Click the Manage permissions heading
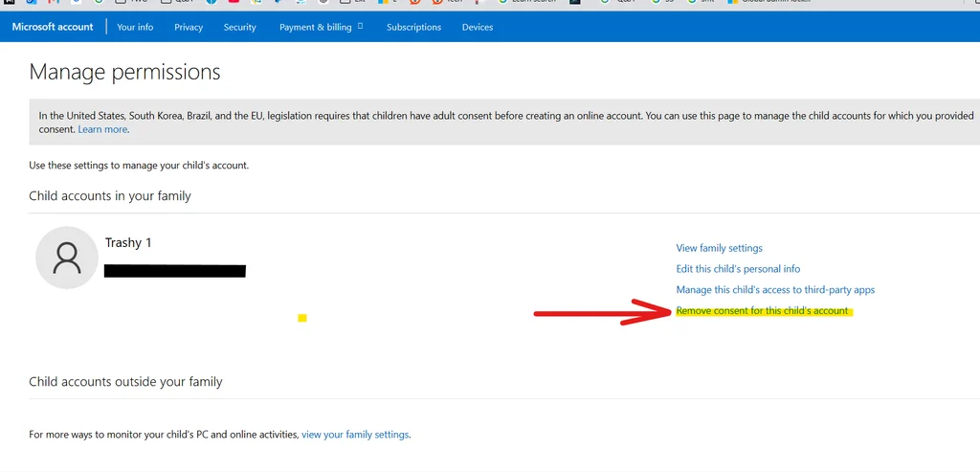Viewport: 980px width, 472px height. [125, 72]
